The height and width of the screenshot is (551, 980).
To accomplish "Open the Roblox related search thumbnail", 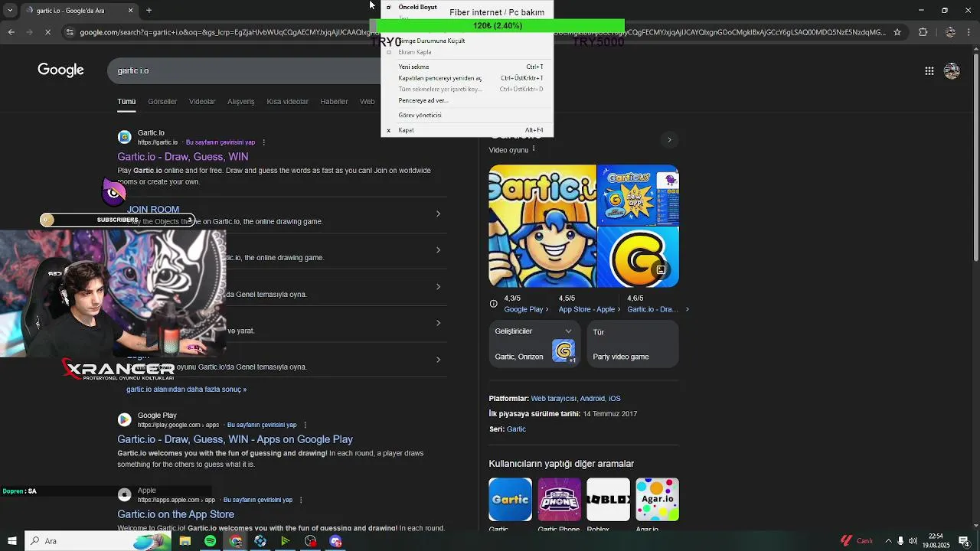I will (x=608, y=500).
